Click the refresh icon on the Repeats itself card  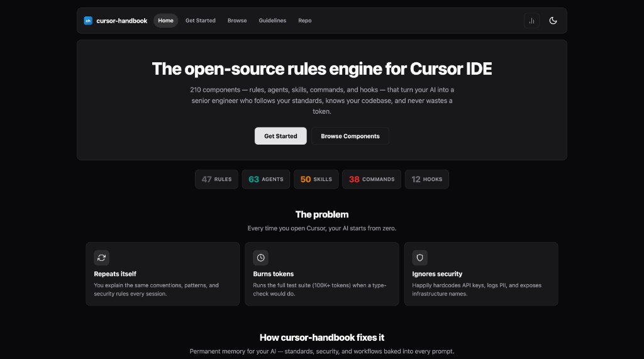(x=101, y=258)
